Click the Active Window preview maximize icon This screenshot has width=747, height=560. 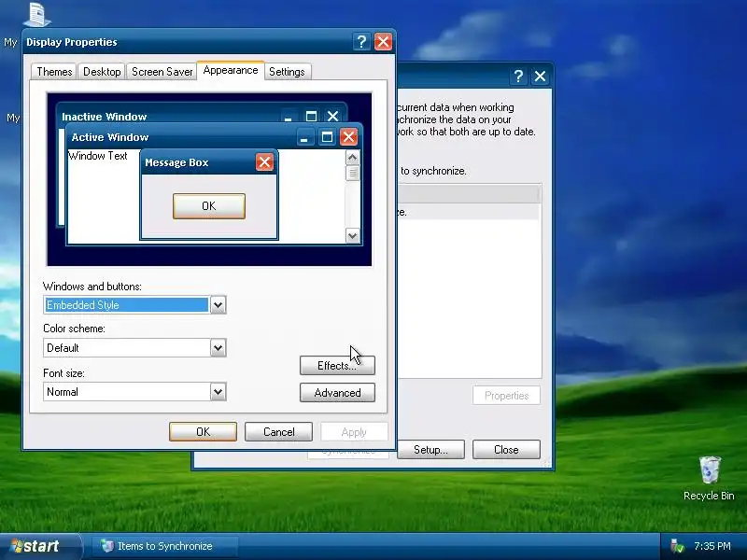327,137
